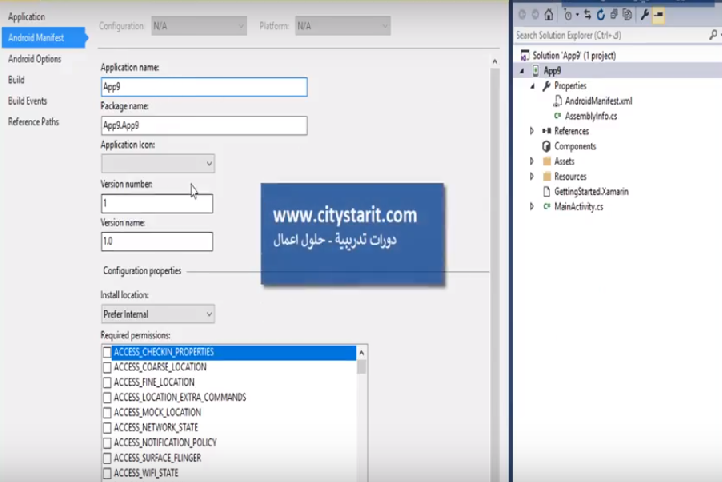The height and width of the screenshot is (482, 722).
Task: Click the Forward arrow in Solution Explorer toolbar
Action: click(x=535, y=15)
